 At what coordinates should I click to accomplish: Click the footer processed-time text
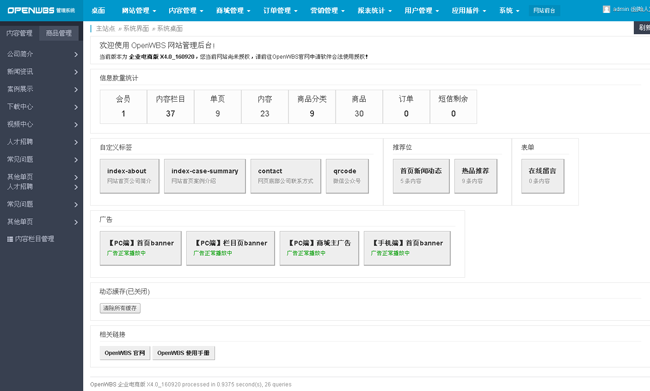tap(191, 384)
